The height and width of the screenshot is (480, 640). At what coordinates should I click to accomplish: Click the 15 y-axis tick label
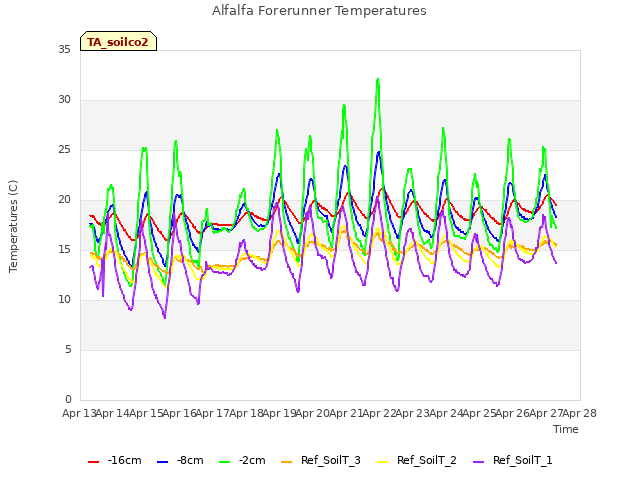point(64,250)
